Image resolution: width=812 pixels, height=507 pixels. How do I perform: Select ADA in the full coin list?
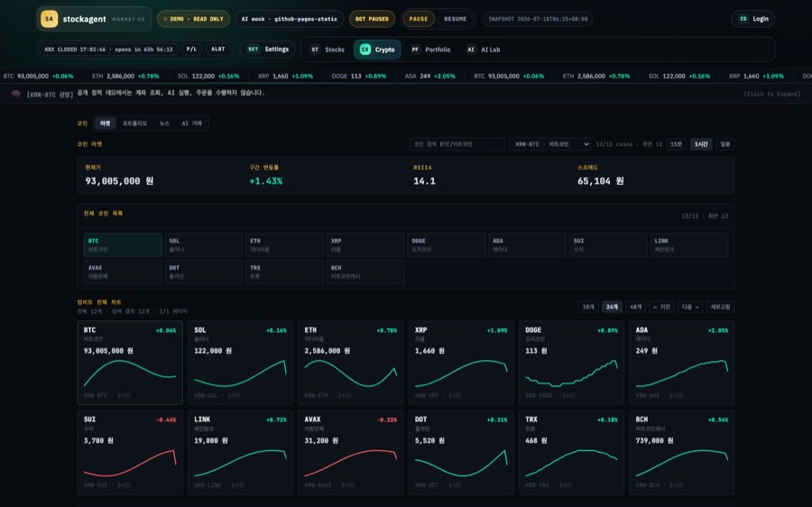pyautogui.click(x=527, y=245)
